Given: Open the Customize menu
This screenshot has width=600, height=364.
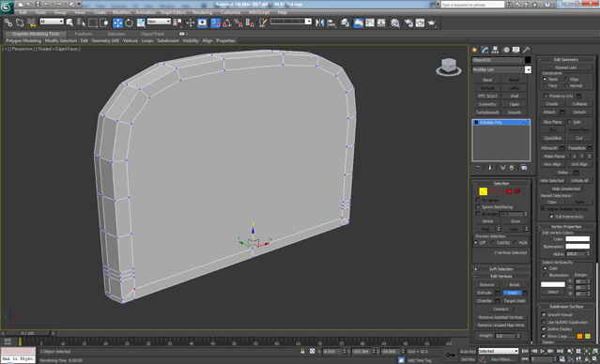Looking at the screenshot, I should (x=230, y=12).
